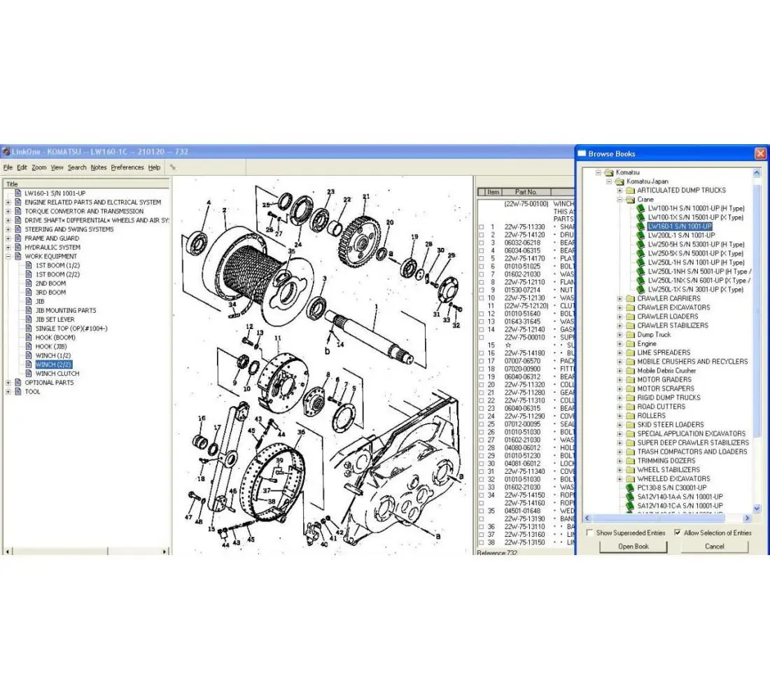Click the HYDRAULIC SYSTEM document icon
Screen dimensions: 770x700
pos(18,247)
